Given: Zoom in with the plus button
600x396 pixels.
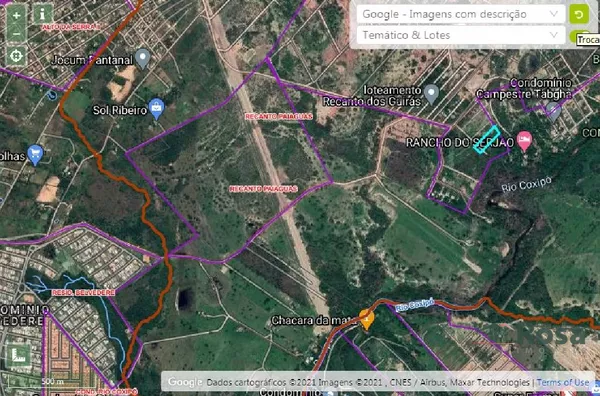Looking at the screenshot, I should [x=16, y=16].
